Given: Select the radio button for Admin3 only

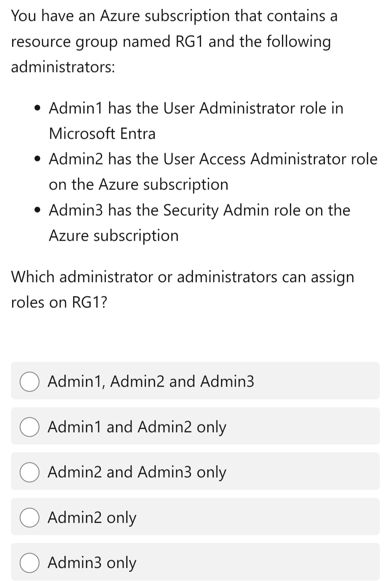Looking at the screenshot, I should point(29,563).
